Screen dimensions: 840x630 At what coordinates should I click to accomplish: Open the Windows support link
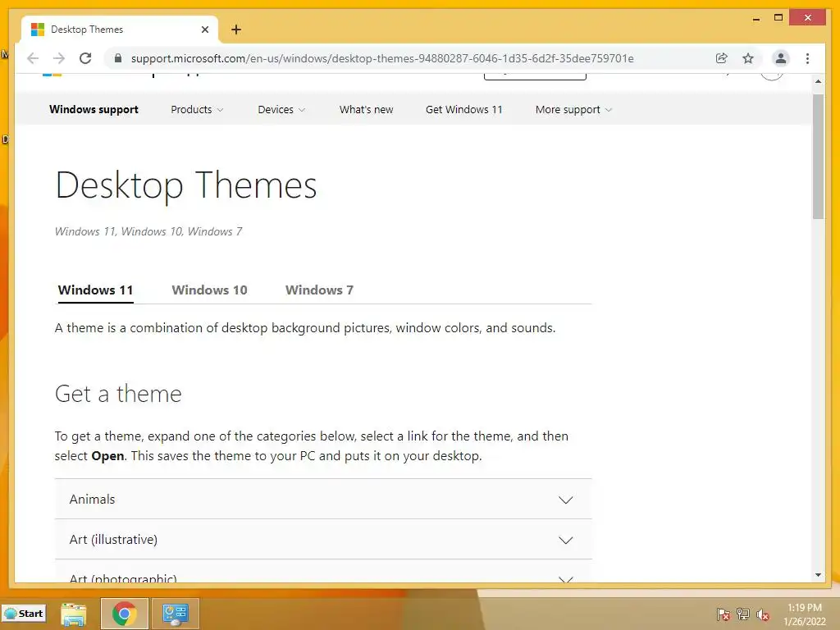[x=94, y=109]
